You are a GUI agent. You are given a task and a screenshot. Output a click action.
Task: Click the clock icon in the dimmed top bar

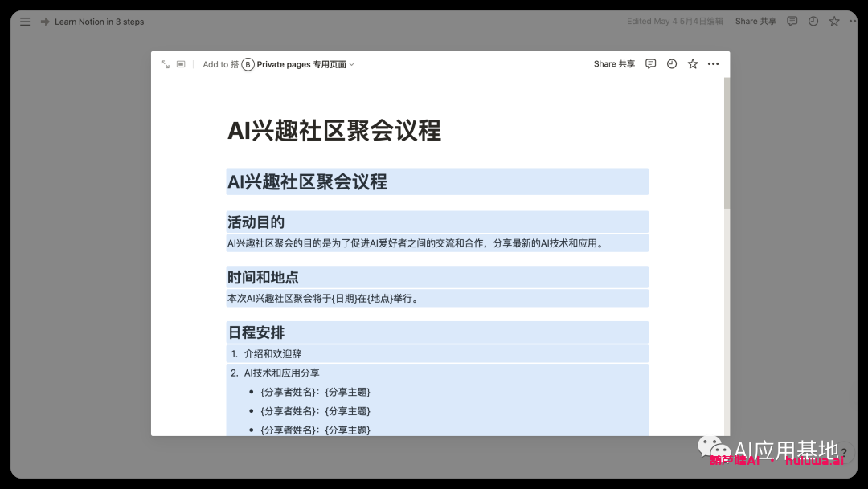pyautogui.click(x=813, y=22)
